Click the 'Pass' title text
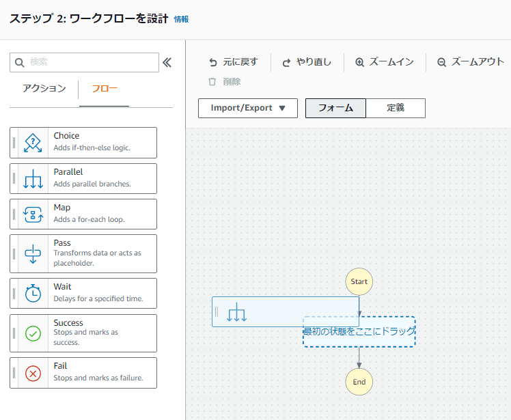Viewport: 511px width, 420px height. pos(62,242)
